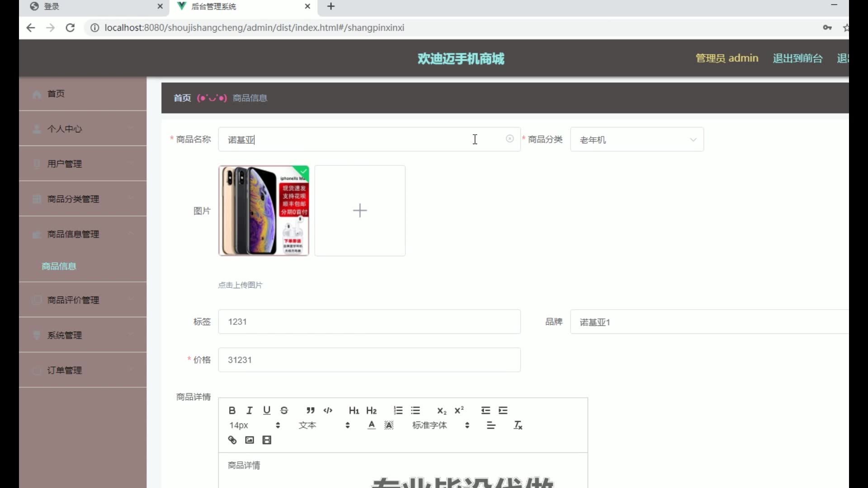Toggle underline formatting in editor

267,410
